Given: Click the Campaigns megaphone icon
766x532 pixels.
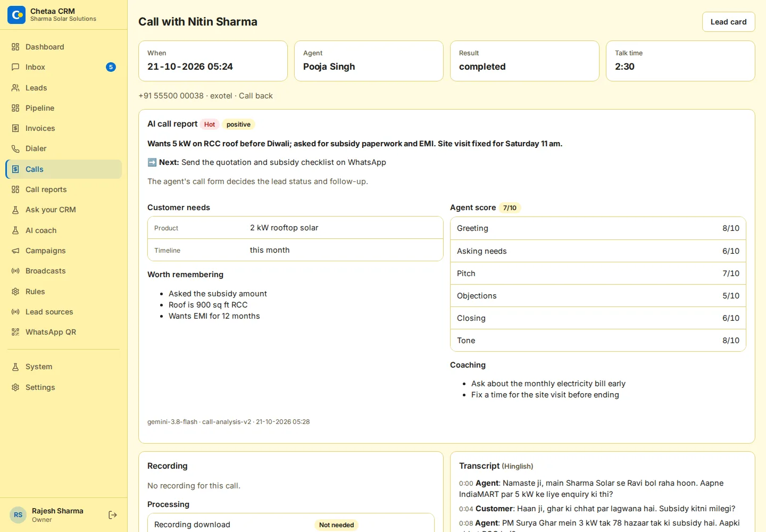Looking at the screenshot, I should [15, 251].
